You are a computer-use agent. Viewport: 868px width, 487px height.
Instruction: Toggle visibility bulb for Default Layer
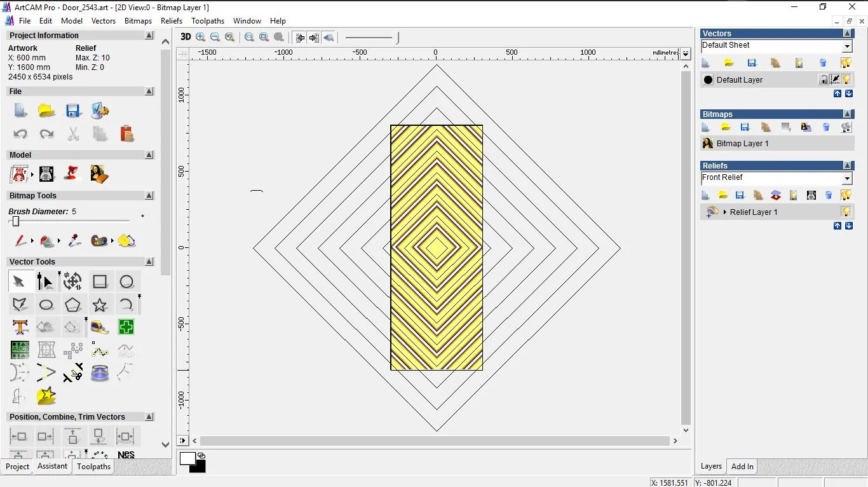tap(847, 79)
